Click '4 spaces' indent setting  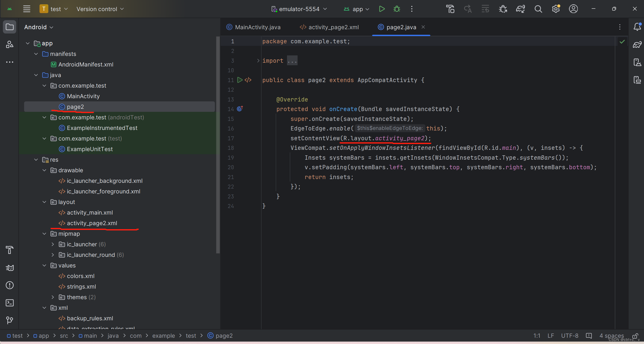[612, 336]
